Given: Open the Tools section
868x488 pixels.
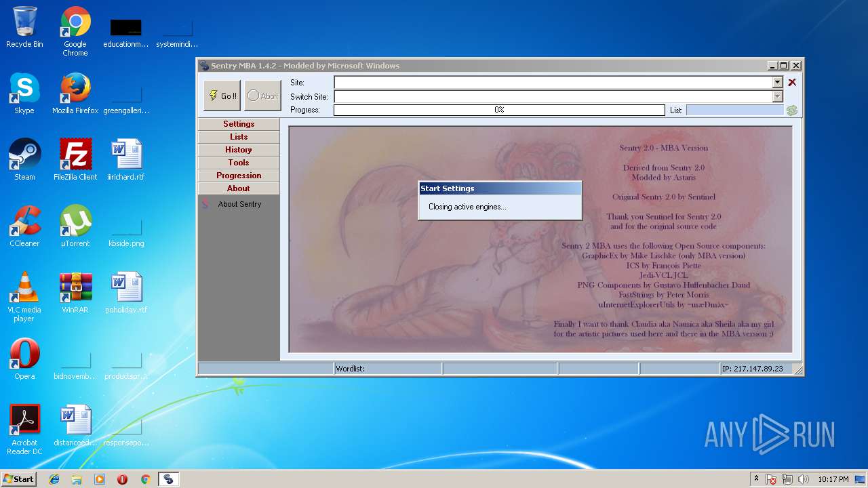Looking at the screenshot, I should (x=239, y=163).
